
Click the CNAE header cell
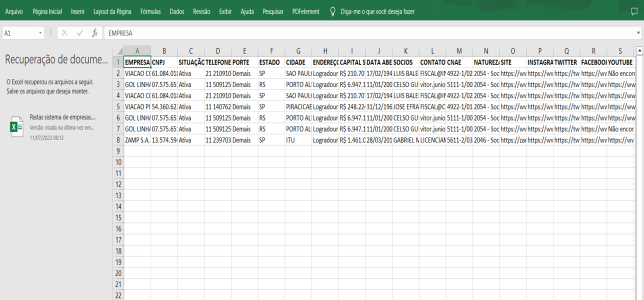[x=459, y=62]
